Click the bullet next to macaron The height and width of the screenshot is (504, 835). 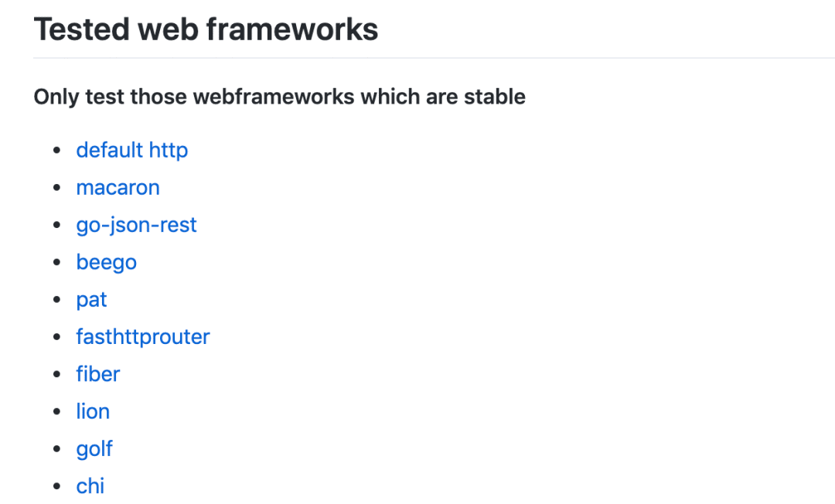point(57,187)
